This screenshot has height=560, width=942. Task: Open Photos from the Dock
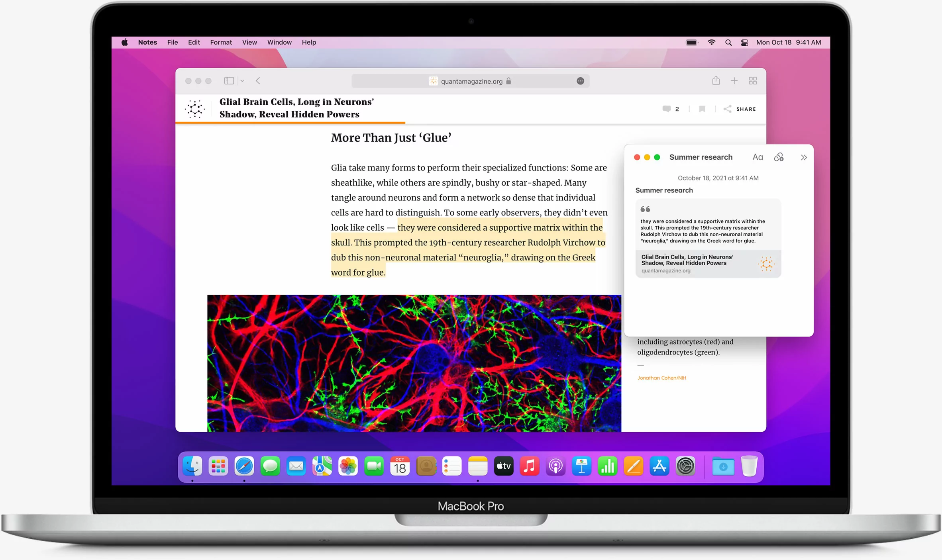click(x=348, y=466)
